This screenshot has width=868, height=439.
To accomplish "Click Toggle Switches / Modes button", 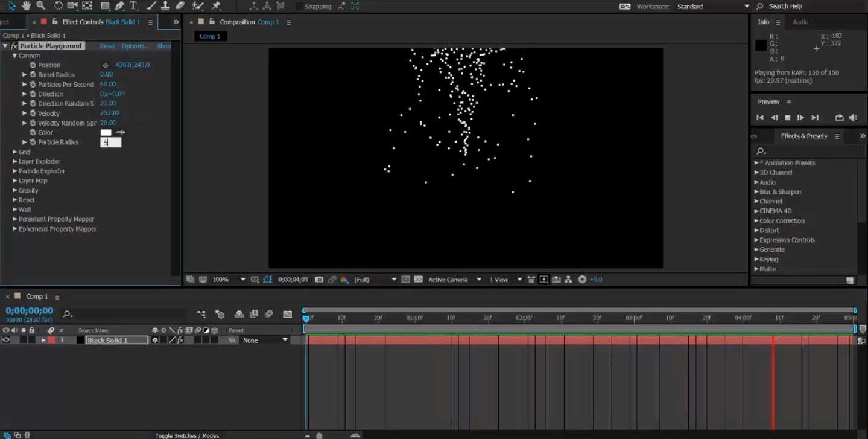I will point(187,435).
